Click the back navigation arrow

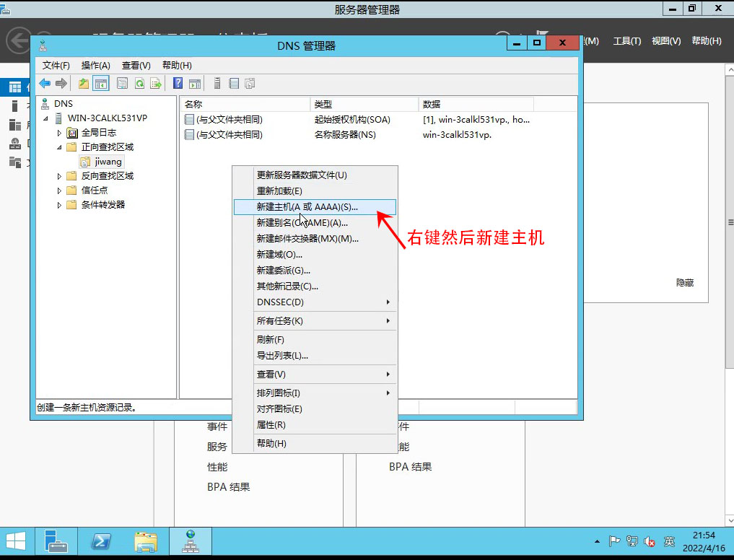coord(45,83)
